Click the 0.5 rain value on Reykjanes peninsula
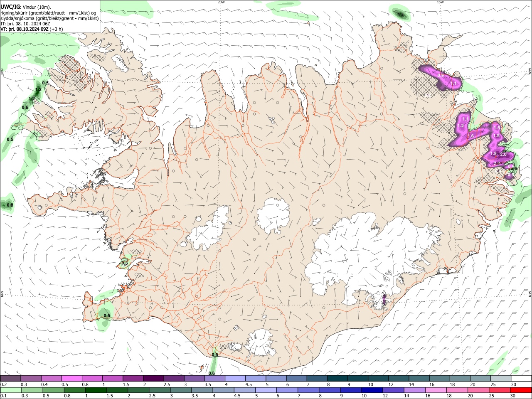 107,315
